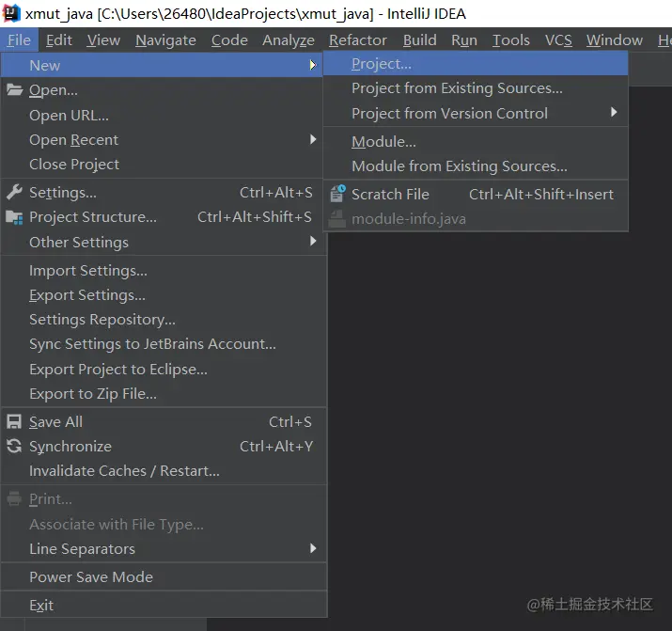The width and height of the screenshot is (672, 631).
Task: Click the Scratch File clock icon
Action: pos(337,194)
